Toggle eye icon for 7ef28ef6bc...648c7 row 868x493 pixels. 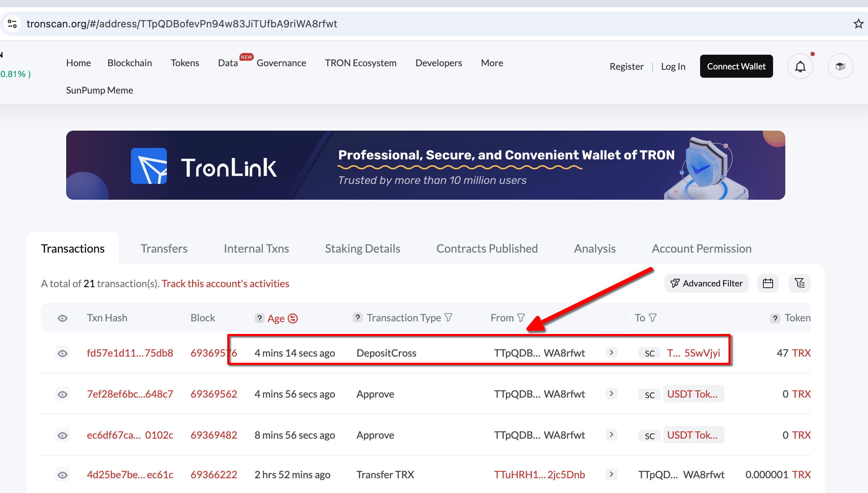(63, 394)
